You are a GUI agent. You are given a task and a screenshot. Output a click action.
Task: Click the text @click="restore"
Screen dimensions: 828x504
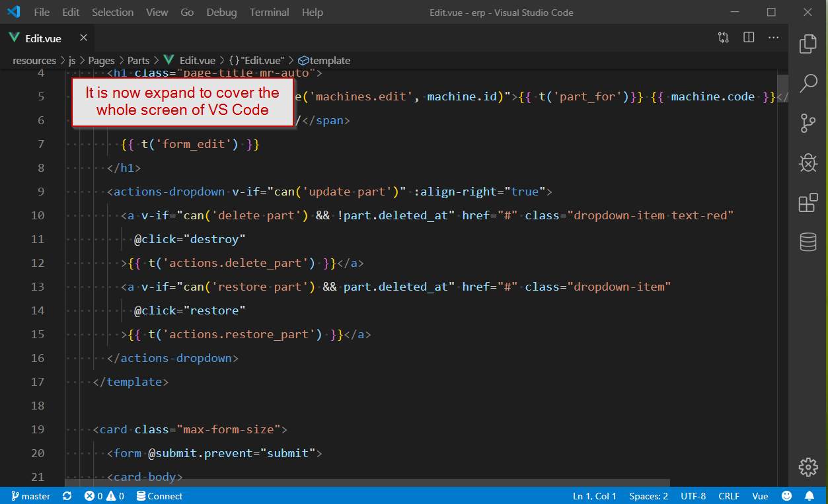(190, 310)
